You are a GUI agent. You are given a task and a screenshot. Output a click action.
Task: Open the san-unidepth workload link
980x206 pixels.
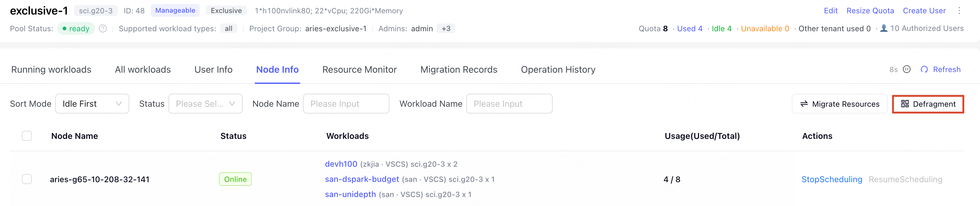(x=351, y=195)
